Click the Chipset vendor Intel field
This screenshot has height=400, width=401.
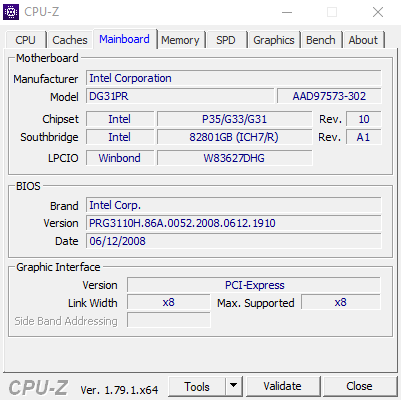point(120,119)
